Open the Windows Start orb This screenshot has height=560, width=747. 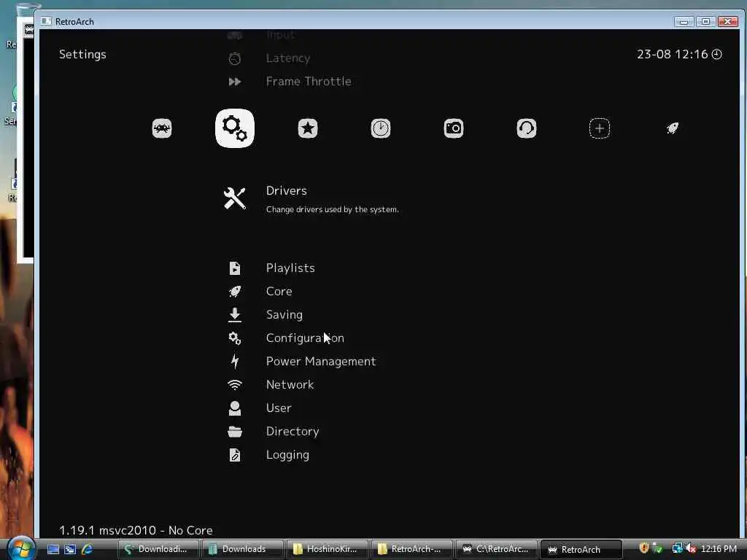[21, 548]
